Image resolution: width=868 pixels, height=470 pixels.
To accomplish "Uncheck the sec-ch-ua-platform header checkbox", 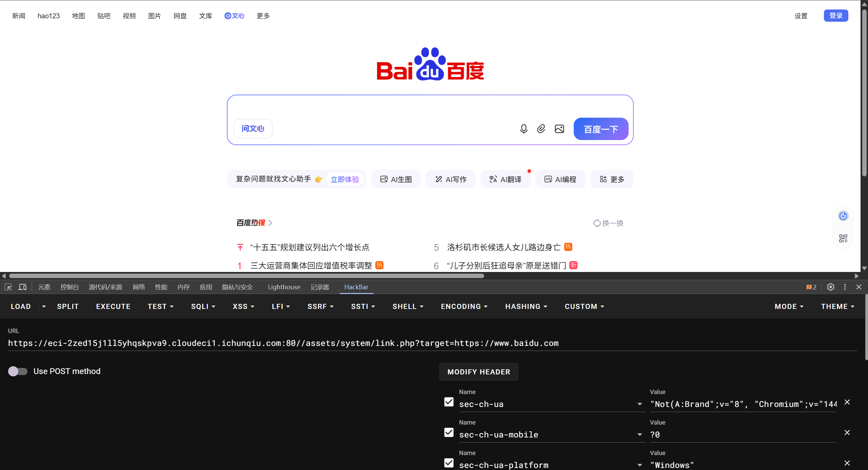I will pos(449,463).
